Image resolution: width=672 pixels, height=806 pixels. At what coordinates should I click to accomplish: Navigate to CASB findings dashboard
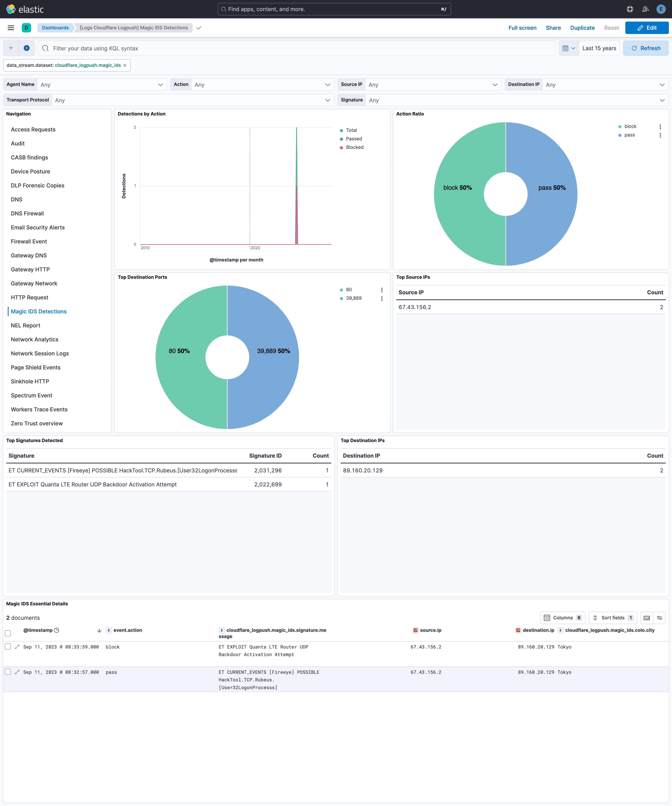[x=30, y=157]
